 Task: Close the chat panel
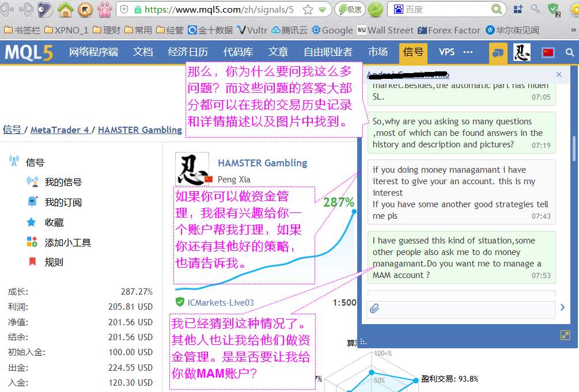pyautogui.click(x=559, y=75)
